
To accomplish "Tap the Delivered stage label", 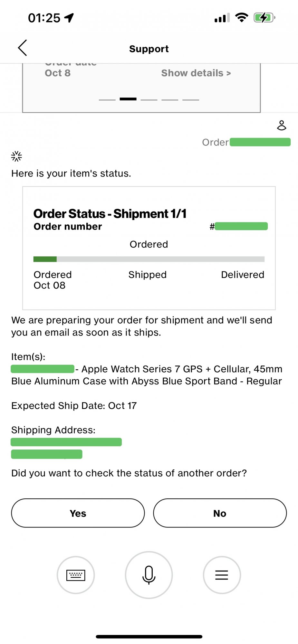I will coord(242,275).
